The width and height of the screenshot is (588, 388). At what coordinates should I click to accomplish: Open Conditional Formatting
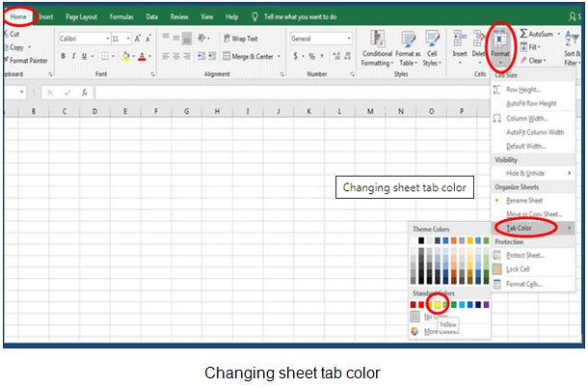[377, 48]
